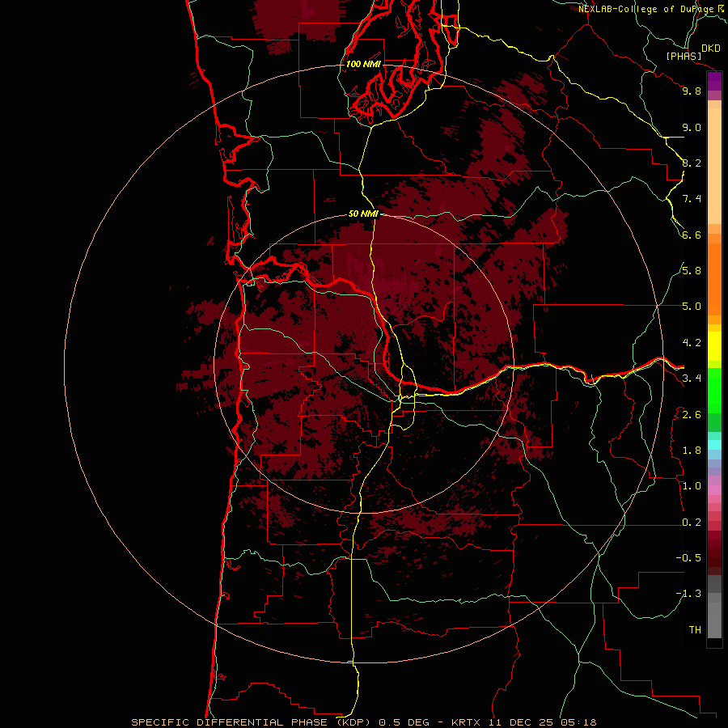Click the 1.0 scale value

point(692,486)
